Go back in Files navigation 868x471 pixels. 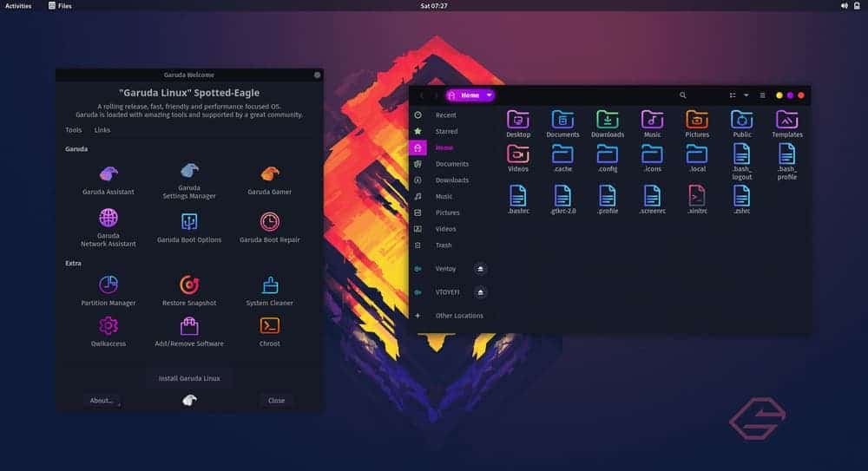pos(421,95)
